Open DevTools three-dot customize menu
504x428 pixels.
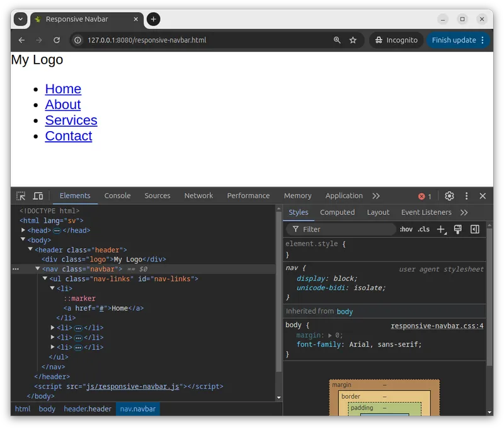[x=466, y=196]
